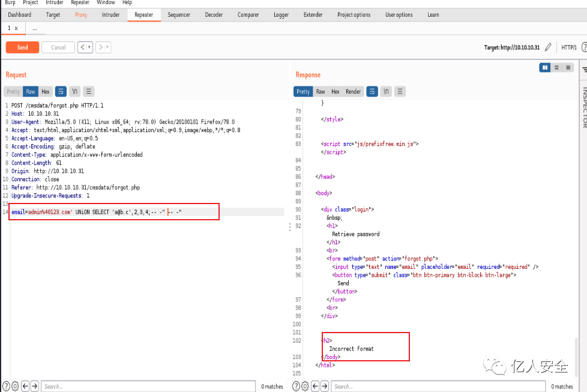Open the Project options tab
This screenshot has width=587, height=392.
tap(354, 15)
